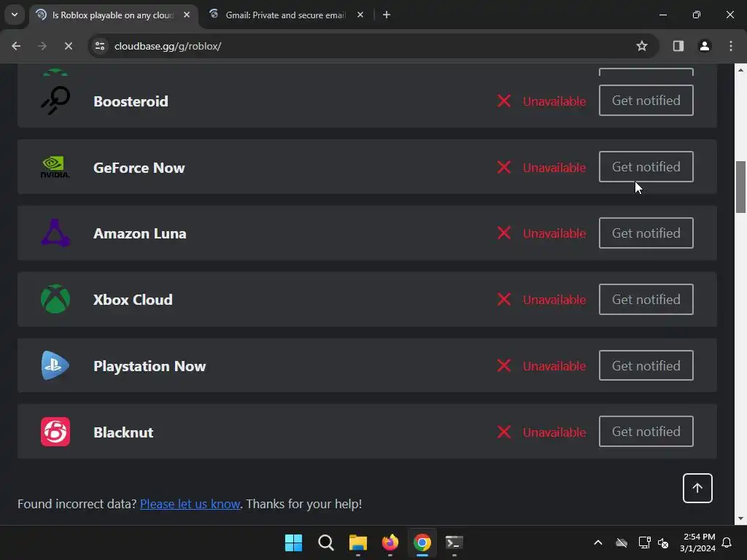Click the 'Xbox Cloud' service name
The width and height of the screenshot is (747, 560).
pyautogui.click(x=133, y=300)
